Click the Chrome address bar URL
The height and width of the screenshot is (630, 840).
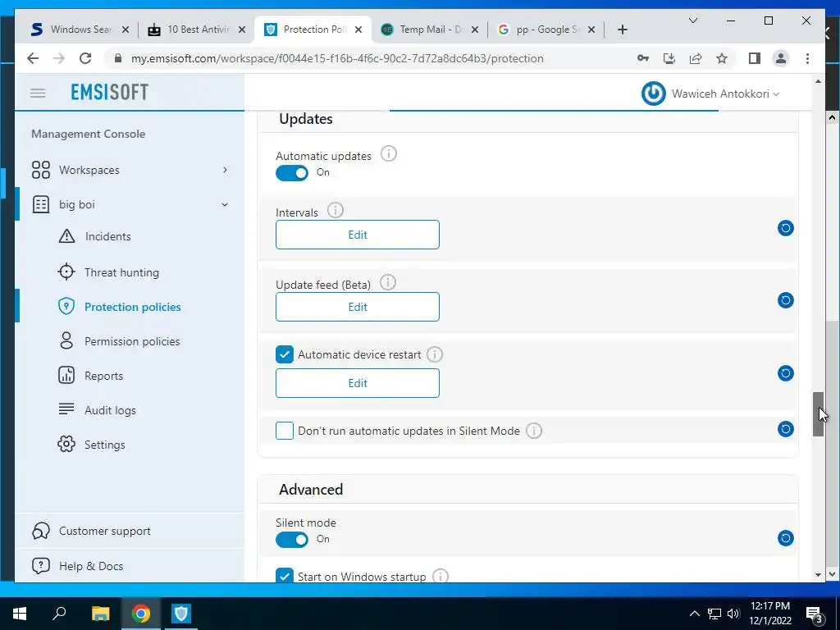click(x=337, y=58)
